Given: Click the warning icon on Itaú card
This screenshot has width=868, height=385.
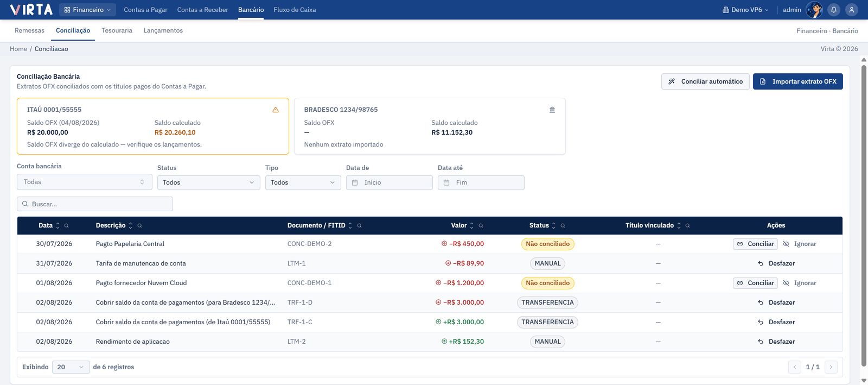Looking at the screenshot, I should pos(276,110).
